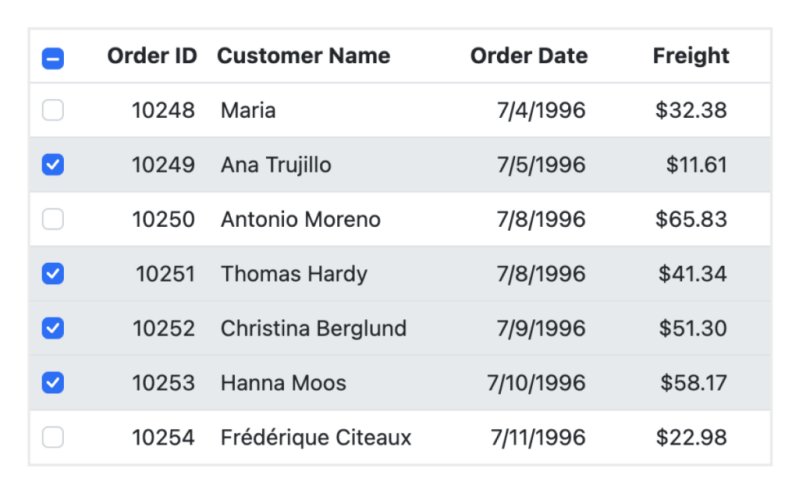
Task: Click the $51.30 freight cell
Action: [692, 328]
